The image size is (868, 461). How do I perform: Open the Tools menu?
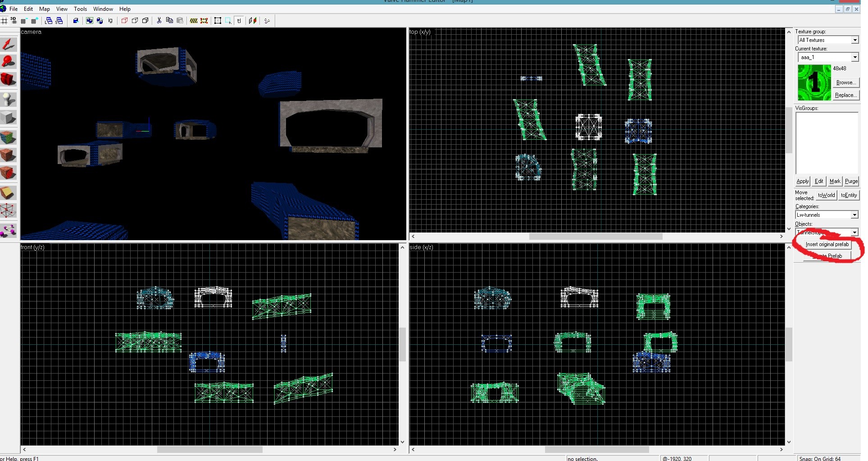(x=80, y=9)
